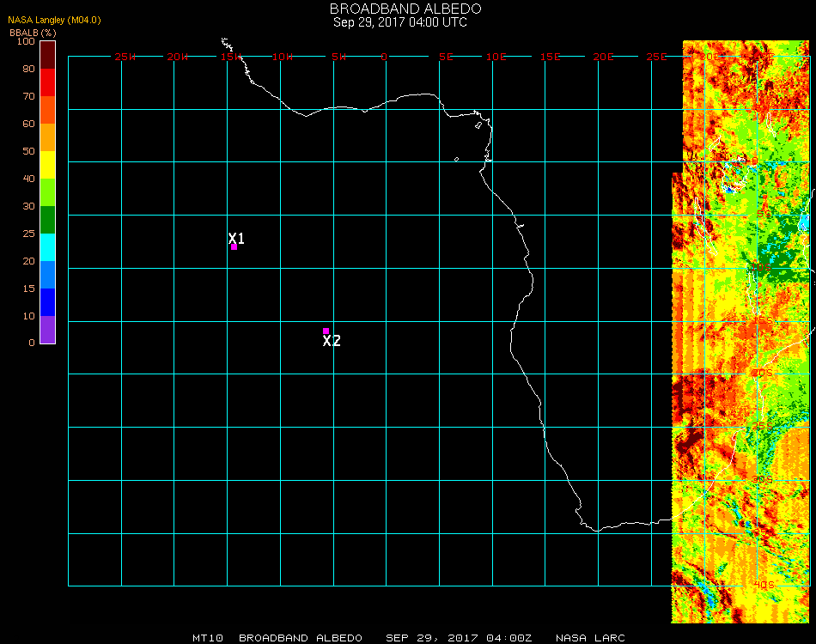Click the 'NASA Langley (M04.0)' label
This screenshot has height=644, width=816.
click(54, 20)
